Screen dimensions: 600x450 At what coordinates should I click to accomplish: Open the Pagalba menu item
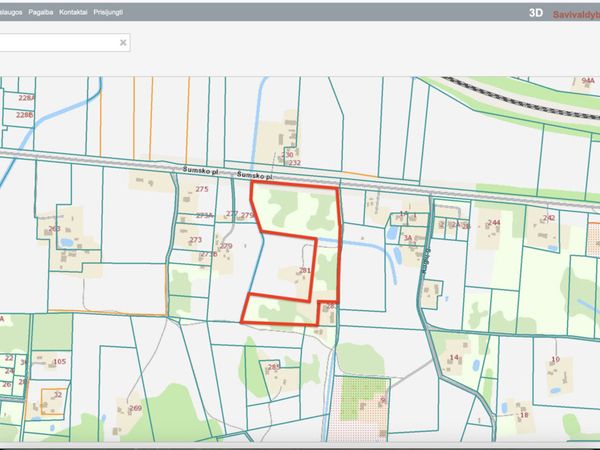39,14
